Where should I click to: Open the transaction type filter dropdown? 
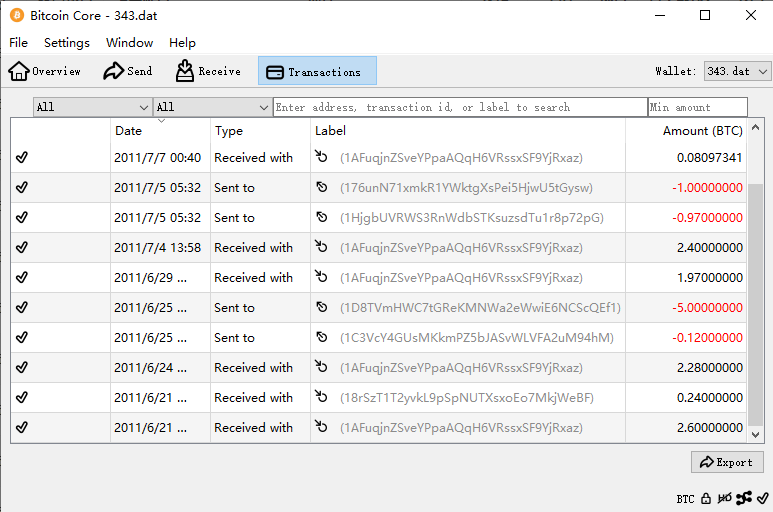click(212, 107)
